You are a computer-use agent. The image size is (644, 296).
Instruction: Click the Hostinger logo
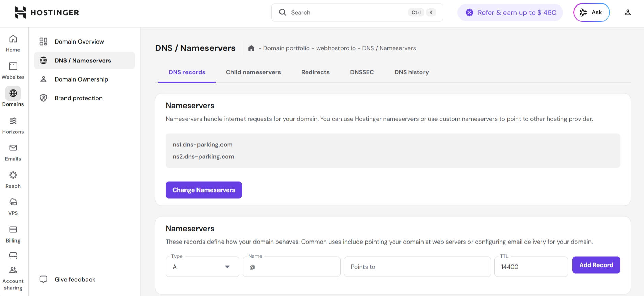click(47, 12)
